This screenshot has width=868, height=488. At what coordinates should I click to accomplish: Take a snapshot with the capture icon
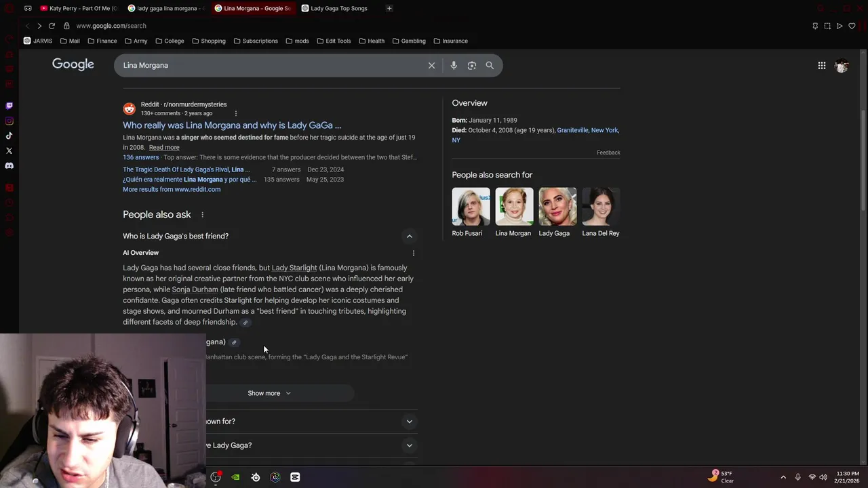pos(827,26)
